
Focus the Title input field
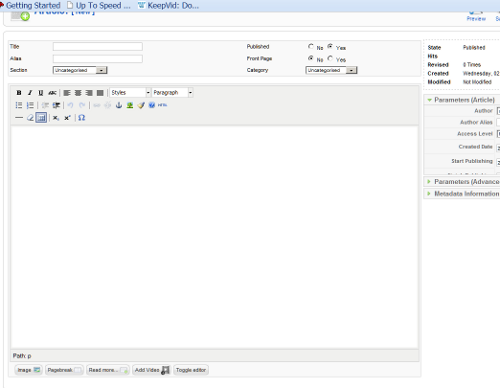98,46
